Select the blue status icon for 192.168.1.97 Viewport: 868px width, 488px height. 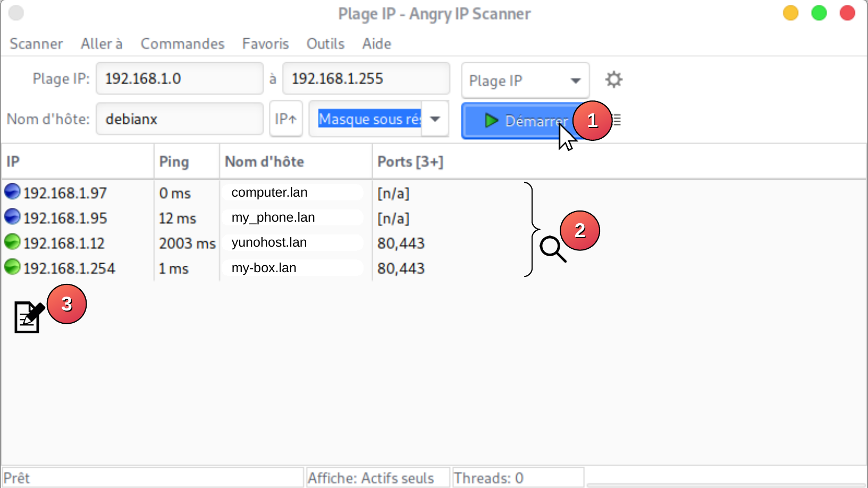(x=12, y=191)
